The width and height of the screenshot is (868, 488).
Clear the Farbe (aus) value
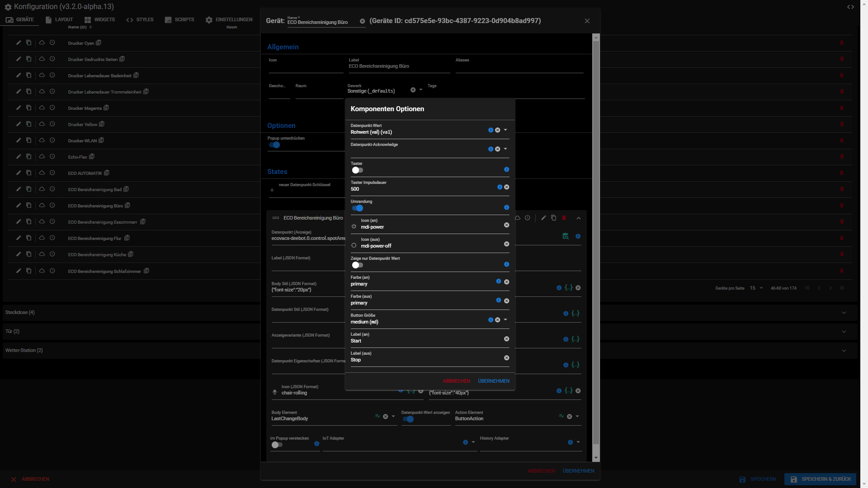tap(506, 301)
